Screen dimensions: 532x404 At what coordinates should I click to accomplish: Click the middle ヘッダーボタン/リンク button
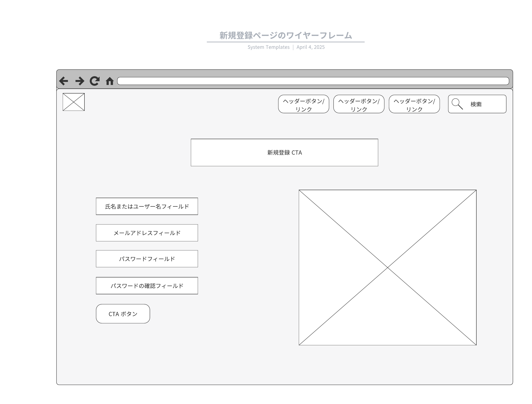359,104
